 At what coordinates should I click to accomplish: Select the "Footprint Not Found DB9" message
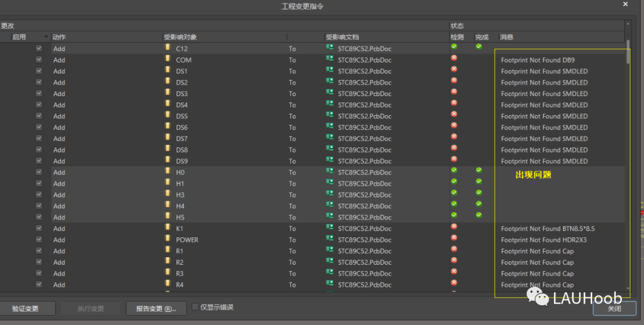point(538,60)
